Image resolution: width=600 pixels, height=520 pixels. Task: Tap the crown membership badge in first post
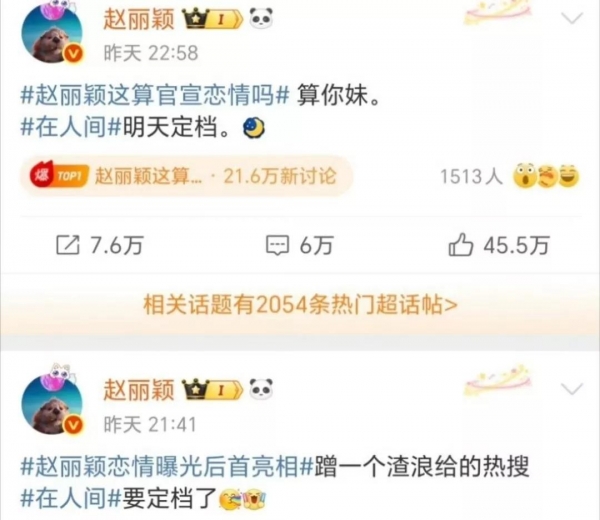coord(212,20)
